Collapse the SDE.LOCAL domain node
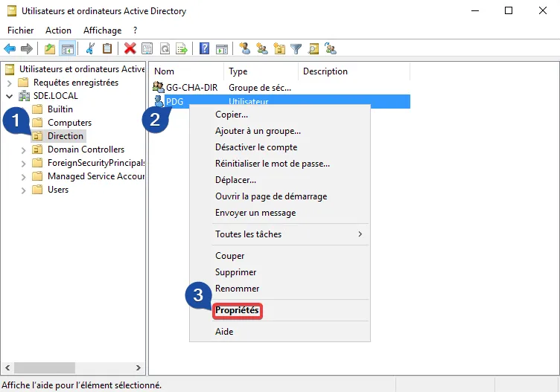 [10, 96]
